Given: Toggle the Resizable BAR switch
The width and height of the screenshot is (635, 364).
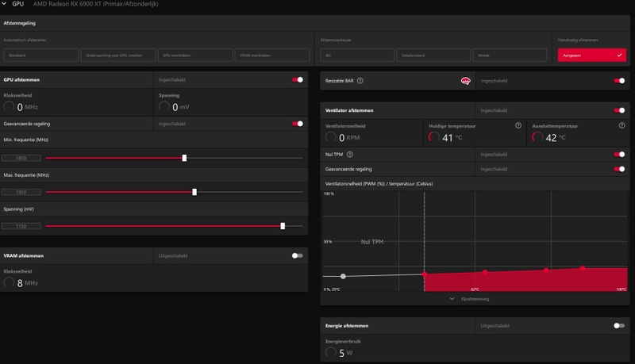Looking at the screenshot, I should (619, 81).
